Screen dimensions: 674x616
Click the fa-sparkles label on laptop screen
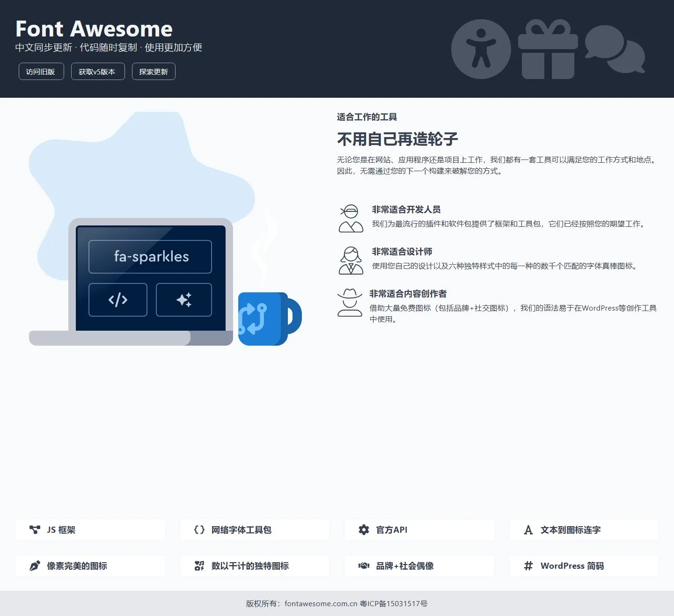[x=151, y=256]
